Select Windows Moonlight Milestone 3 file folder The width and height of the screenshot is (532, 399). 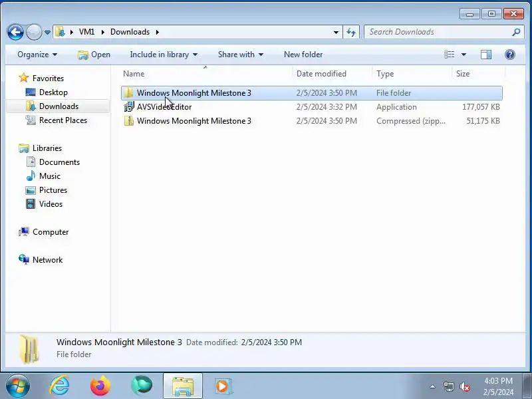point(311,93)
